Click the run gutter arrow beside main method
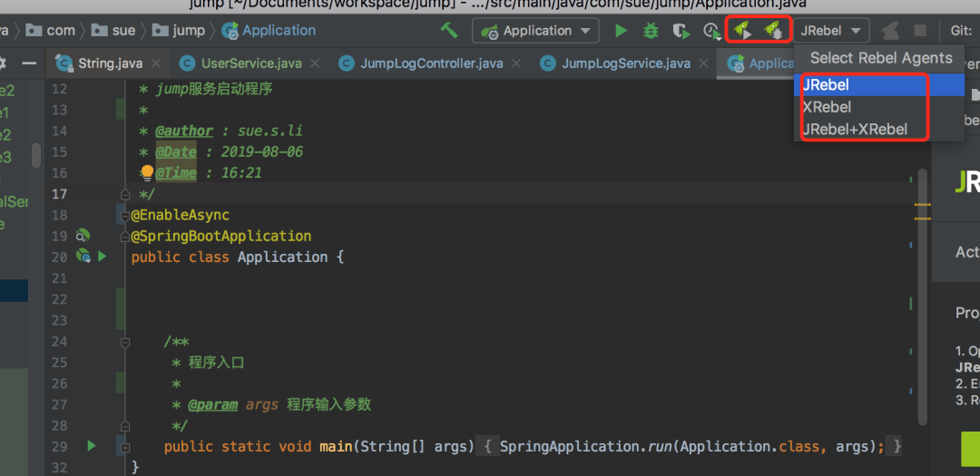 coord(91,446)
